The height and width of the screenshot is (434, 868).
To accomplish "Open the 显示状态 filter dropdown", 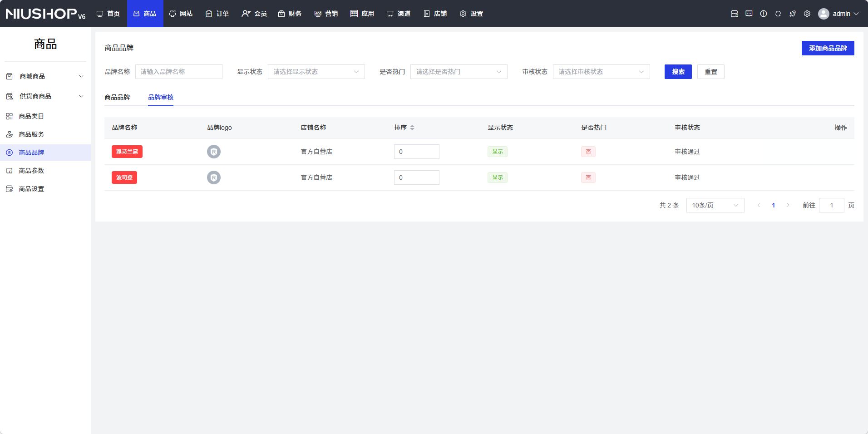I will coord(316,72).
